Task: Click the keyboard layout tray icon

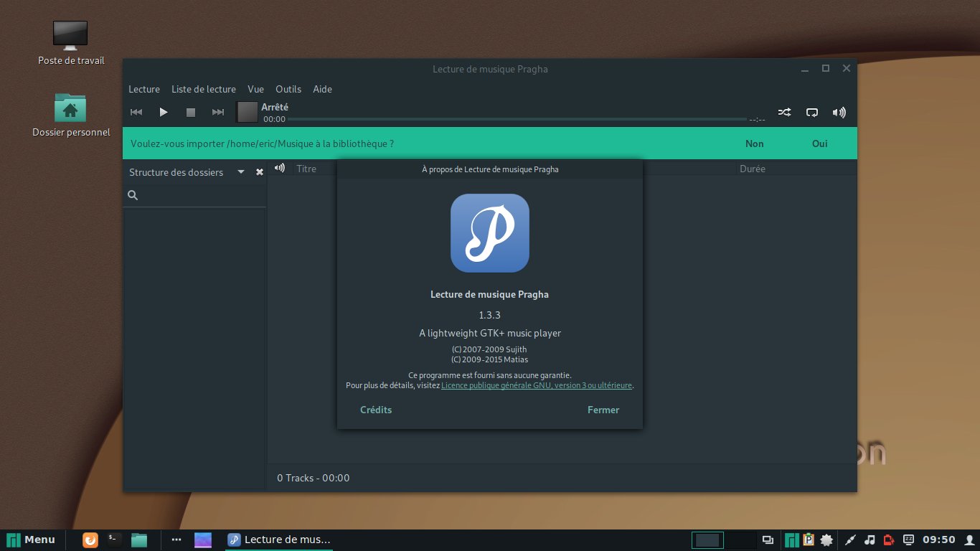Action: pyautogui.click(x=908, y=540)
